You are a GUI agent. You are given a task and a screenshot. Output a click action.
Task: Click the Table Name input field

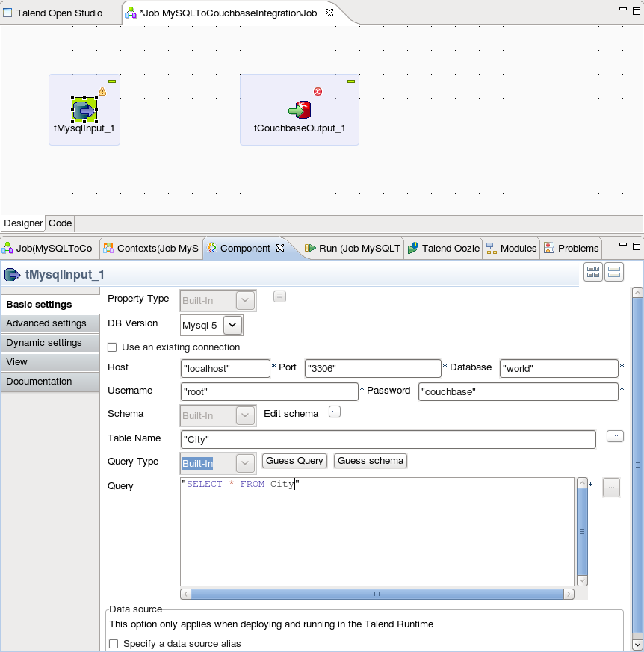tap(388, 439)
